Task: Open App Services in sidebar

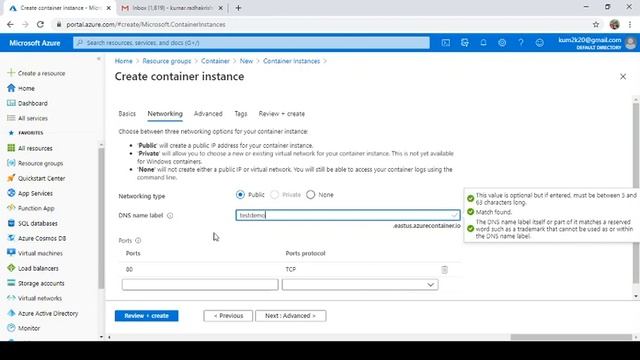Action: pos(35,193)
